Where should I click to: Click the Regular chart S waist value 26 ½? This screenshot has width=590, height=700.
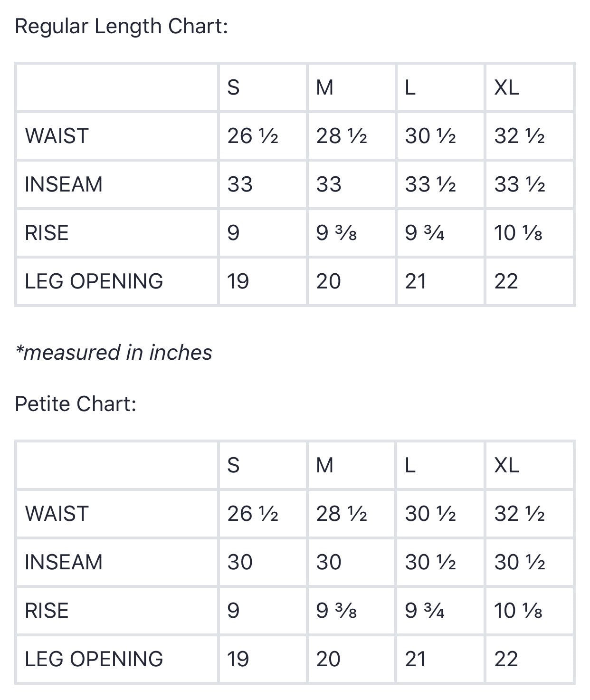tap(253, 136)
